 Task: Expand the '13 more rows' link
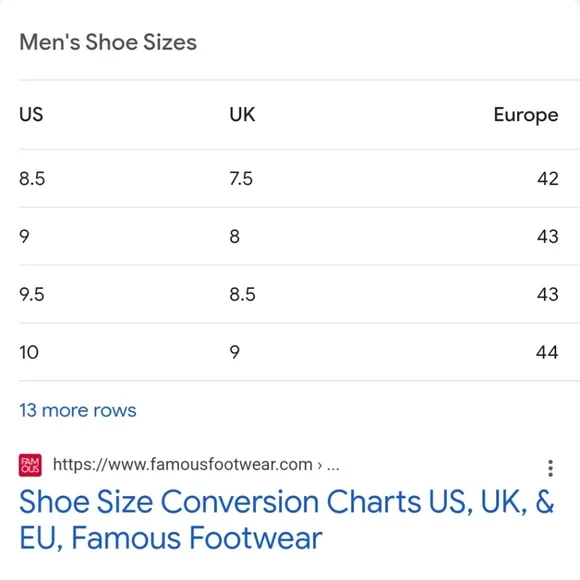pyautogui.click(x=78, y=410)
